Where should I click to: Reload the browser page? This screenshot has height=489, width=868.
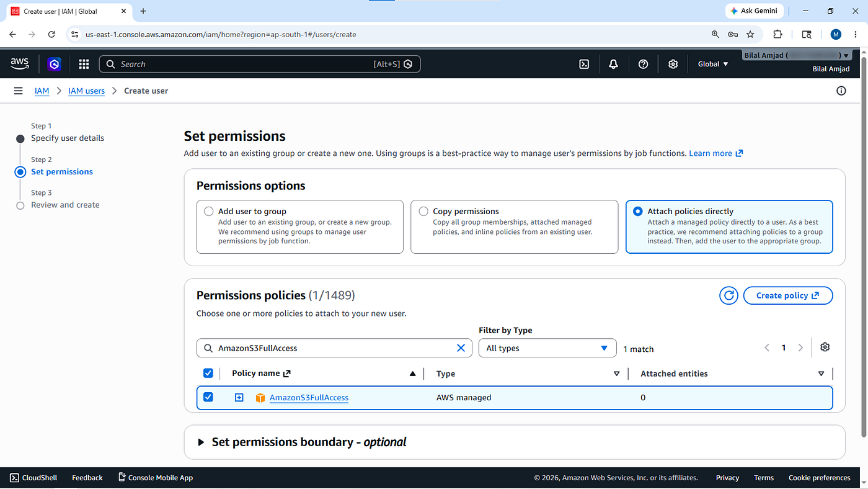point(51,34)
